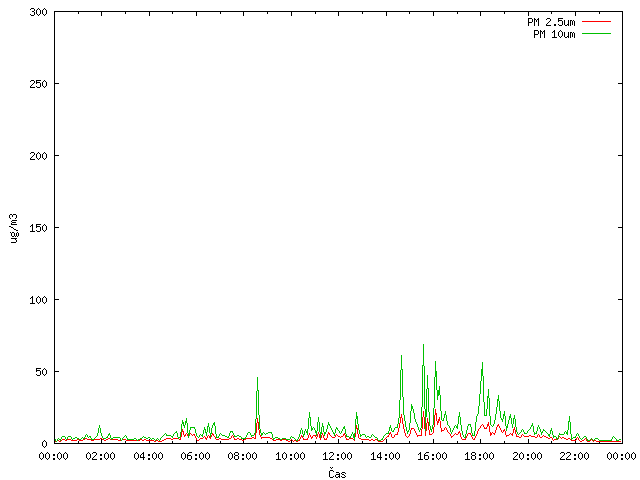Click the 06:00 time label
The width and height of the screenshot is (640, 480).
coord(196,456)
